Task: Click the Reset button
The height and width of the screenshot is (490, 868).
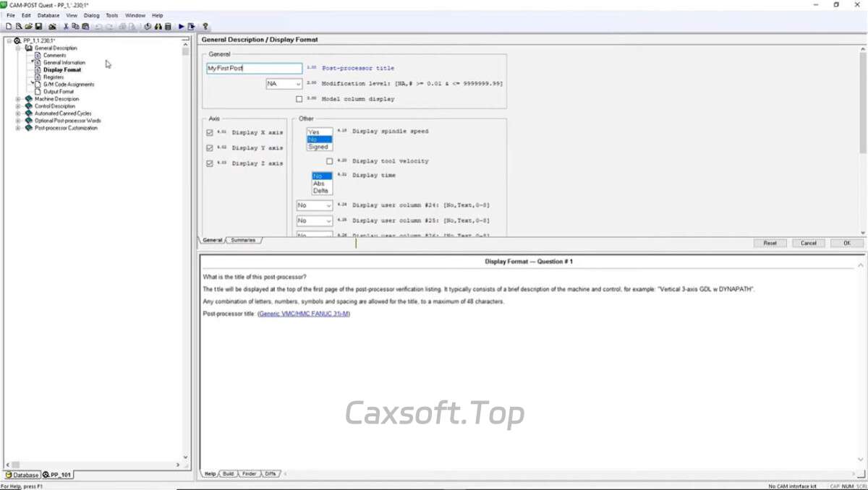Action: click(770, 243)
